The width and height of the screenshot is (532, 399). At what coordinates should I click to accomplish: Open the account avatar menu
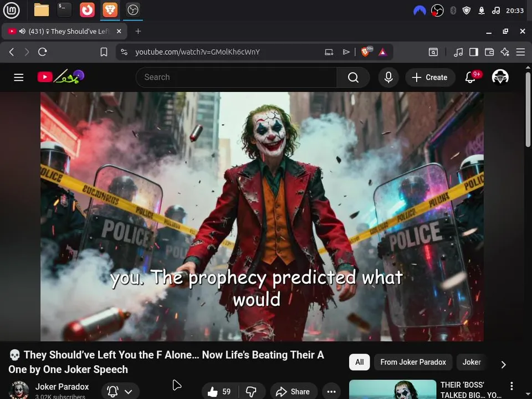click(x=500, y=77)
